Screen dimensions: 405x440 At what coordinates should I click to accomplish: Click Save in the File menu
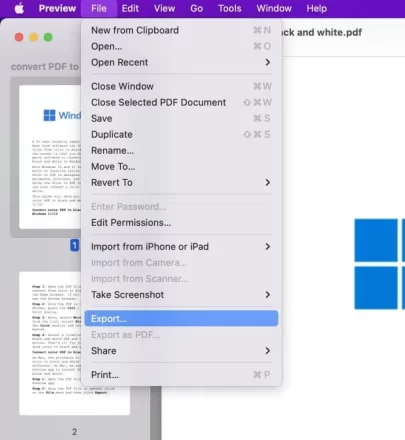[181, 118]
